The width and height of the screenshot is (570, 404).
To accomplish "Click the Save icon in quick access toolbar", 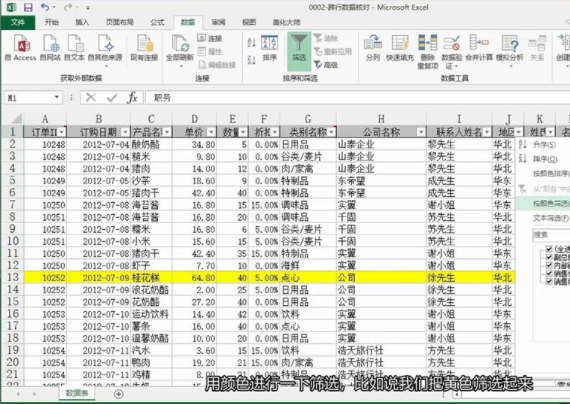I will point(28,7).
